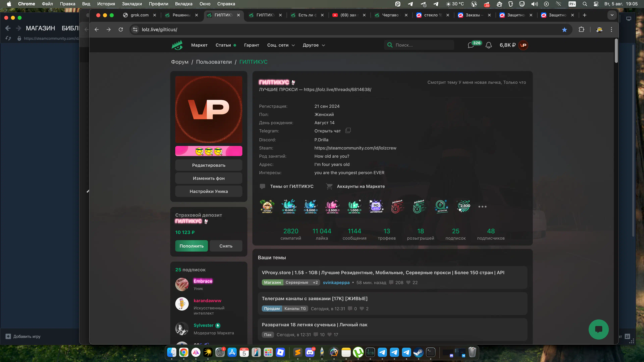
Task: Open the Форум breadcrumb link
Action: [179, 62]
